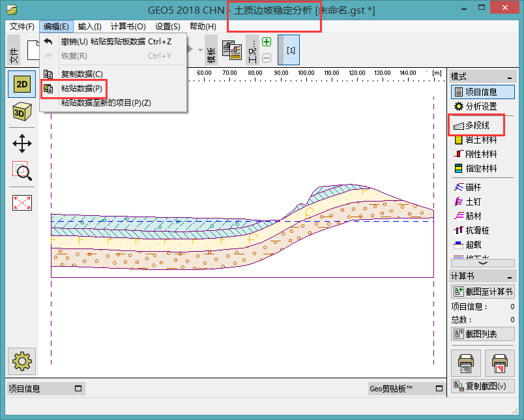Expand the mode list with down chevron

[x=483, y=262]
